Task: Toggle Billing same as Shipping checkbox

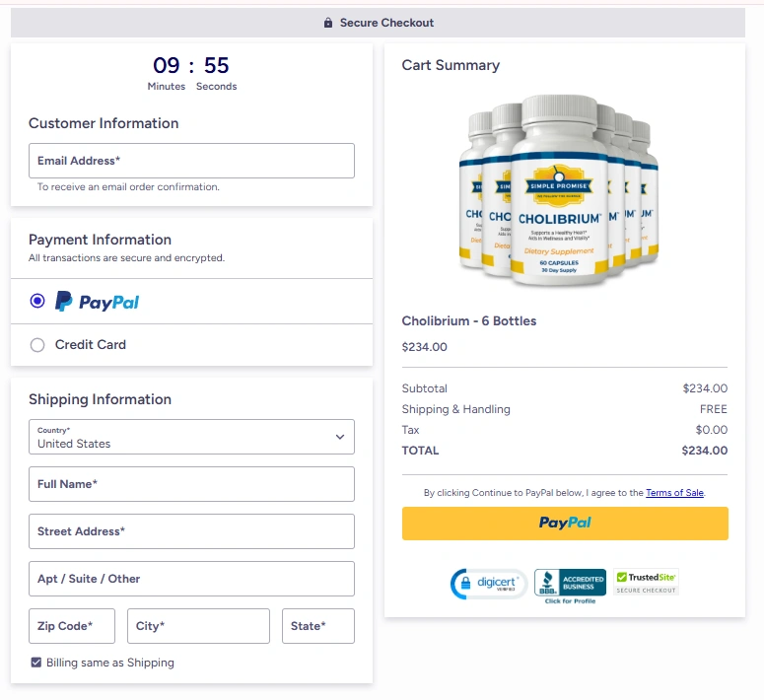Action: tap(36, 662)
